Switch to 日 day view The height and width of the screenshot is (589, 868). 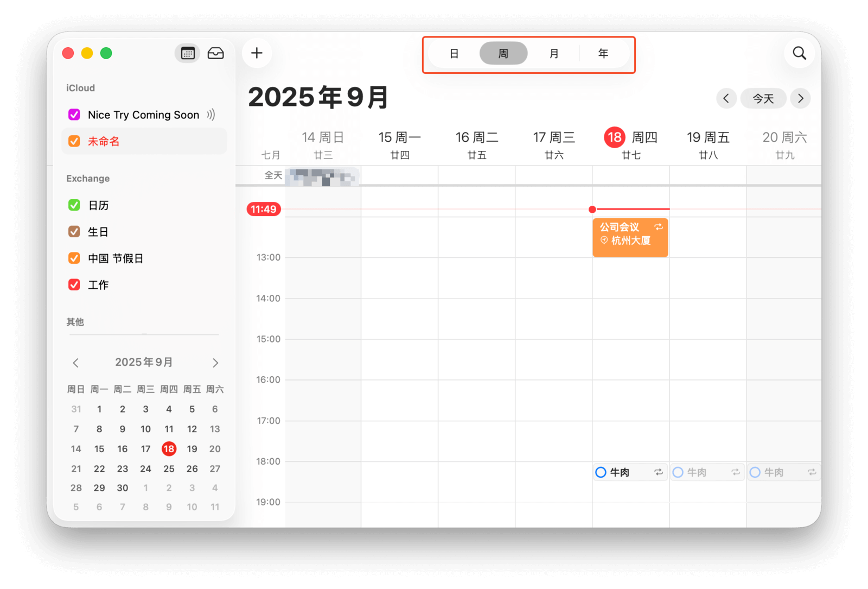pyautogui.click(x=454, y=54)
